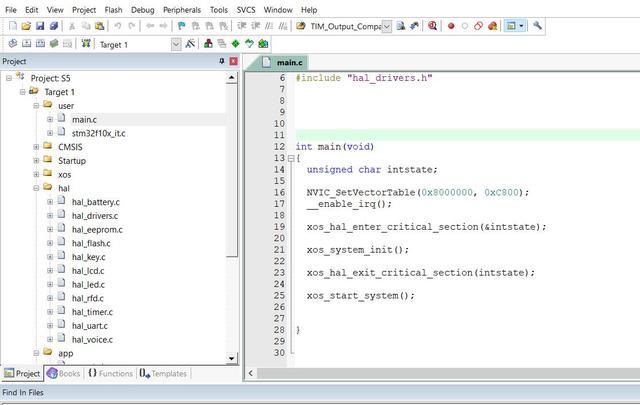Open the Project menu
Image resolution: width=640 pixels, height=405 pixels.
tap(84, 9)
